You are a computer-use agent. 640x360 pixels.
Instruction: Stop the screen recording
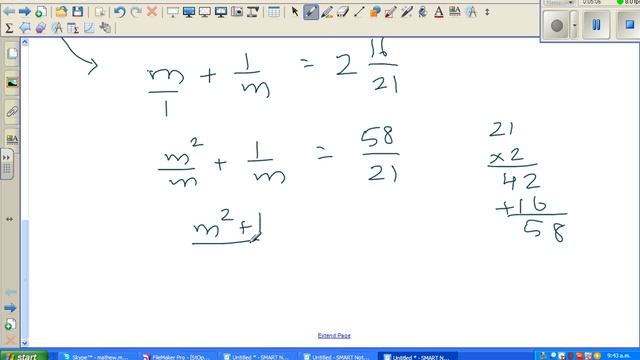click(x=629, y=25)
